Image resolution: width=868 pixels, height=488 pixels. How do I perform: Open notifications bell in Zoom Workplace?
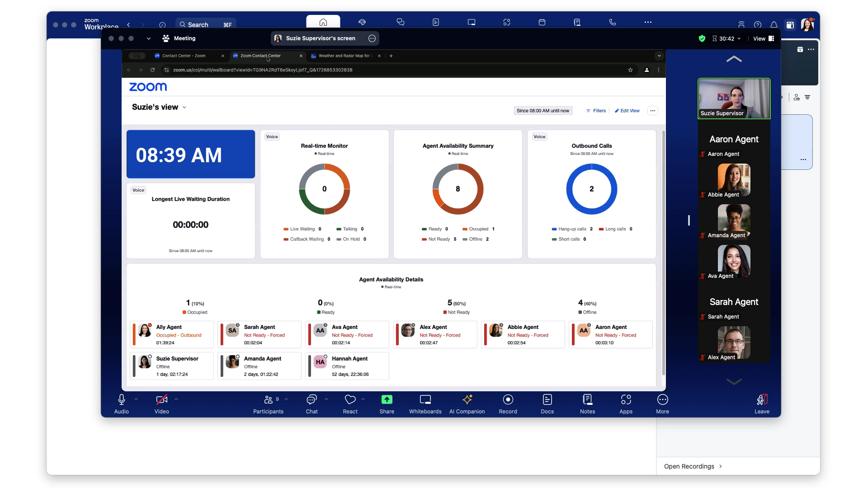(x=774, y=25)
